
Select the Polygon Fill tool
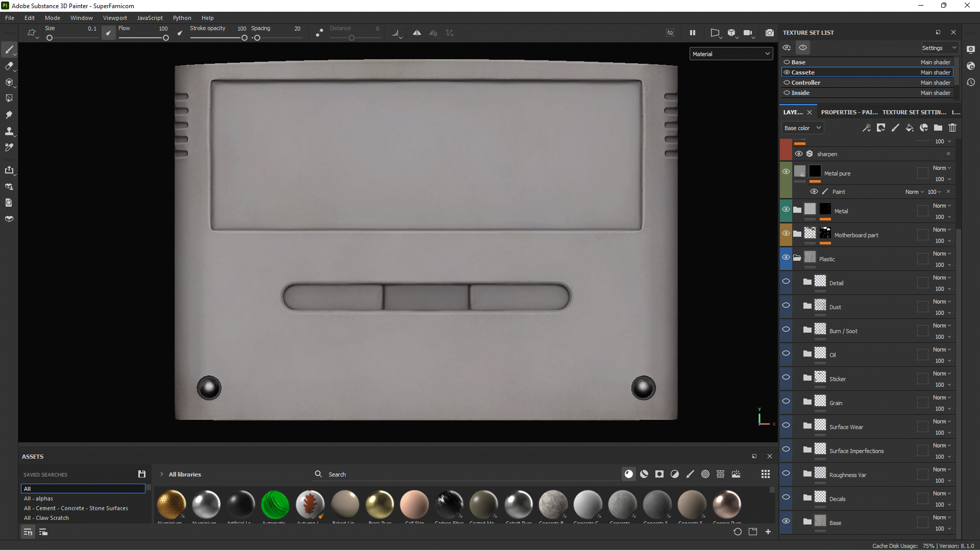(x=9, y=98)
